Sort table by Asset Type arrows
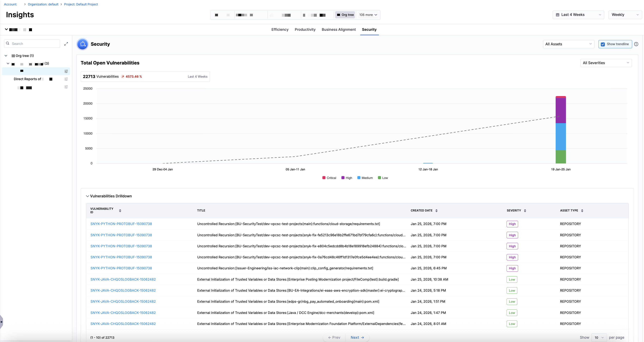644x342 pixels. coord(582,211)
